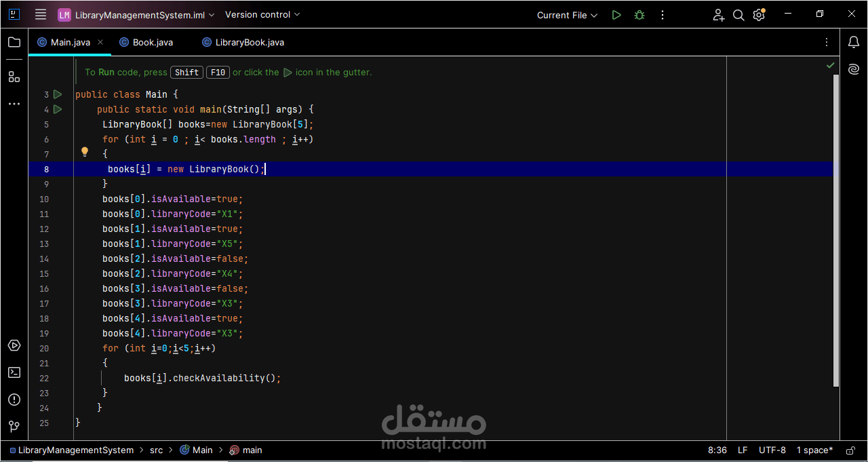The height and width of the screenshot is (462, 868).
Task: Open the Git version control tool window
Action: coord(14,427)
